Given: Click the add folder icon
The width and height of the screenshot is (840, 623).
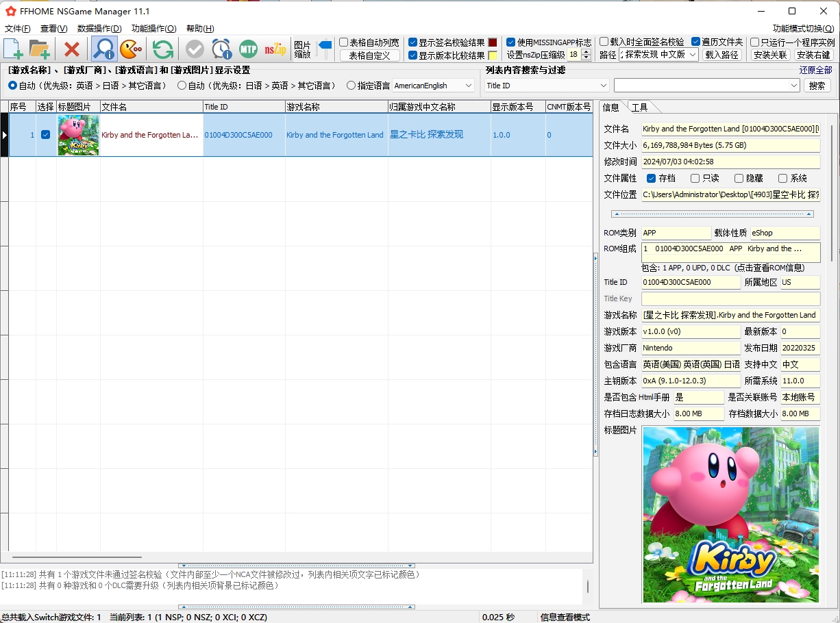Looking at the screenshot, I should [x=39, y=49].
